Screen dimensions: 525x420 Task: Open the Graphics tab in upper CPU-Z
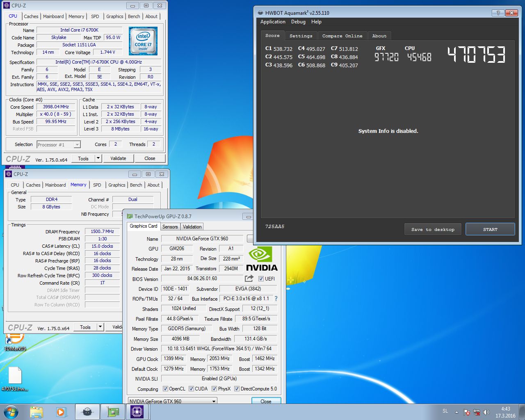tap(115, 16)
